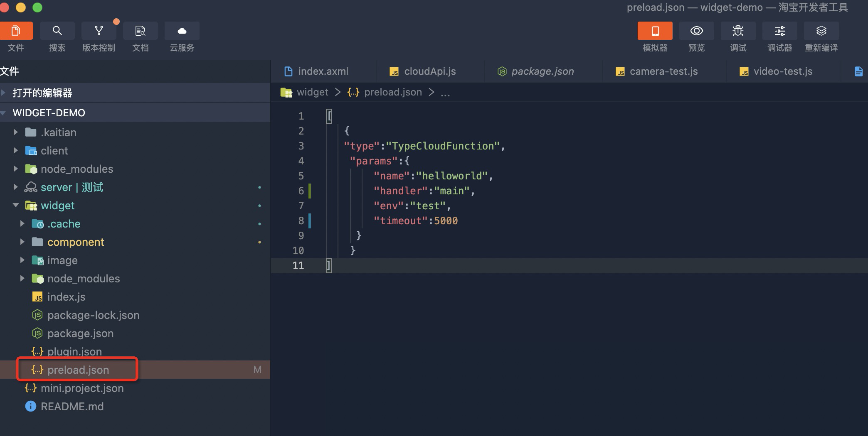Collapse the WIDGET-DEMO section
The image size is (868, 436).
135,113
